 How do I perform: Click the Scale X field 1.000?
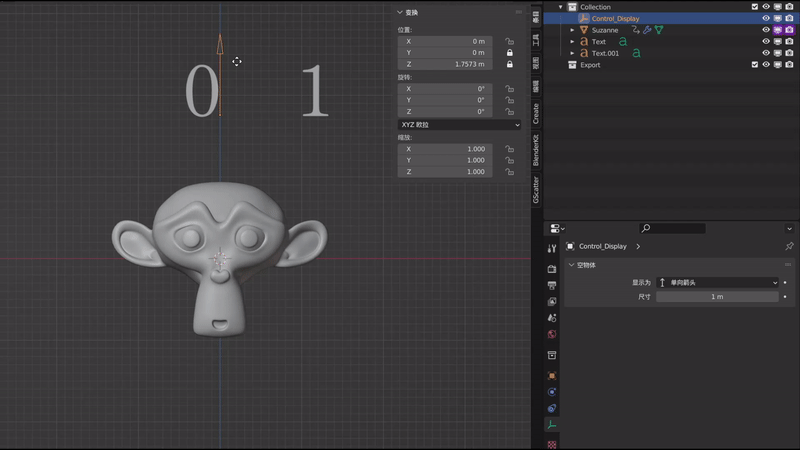tap(445, 149)
